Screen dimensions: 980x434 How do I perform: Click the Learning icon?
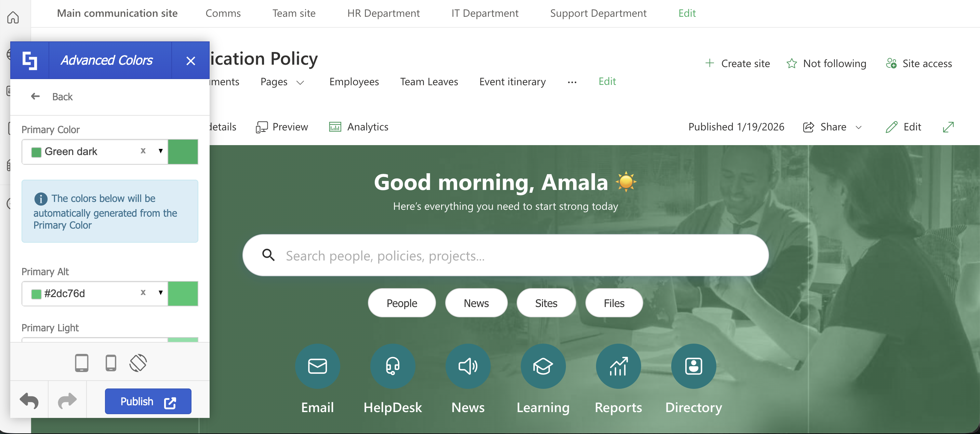pos(543,366)
